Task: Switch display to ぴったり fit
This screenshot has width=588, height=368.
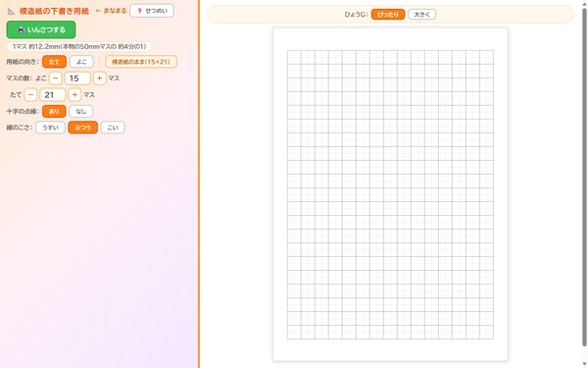Action: (388, 15)
